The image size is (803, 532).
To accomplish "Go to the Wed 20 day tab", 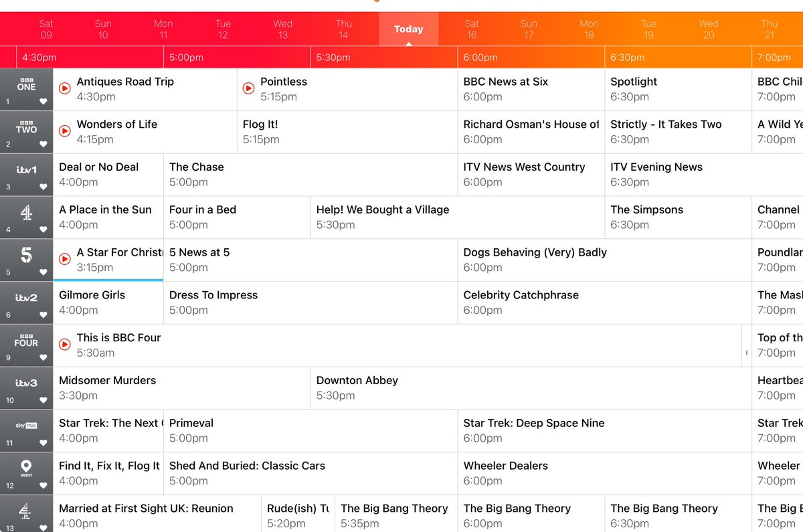I will tap(709, 29).
